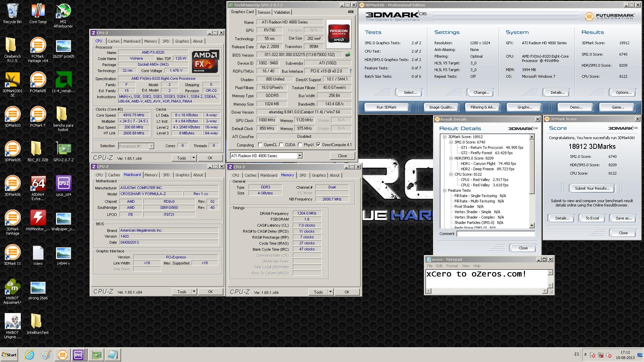Launch the PCMark Vantage x64 desktop shortcut
This screenshot has width=644, height=362.
pyautogui.click(x=38, y=50)
